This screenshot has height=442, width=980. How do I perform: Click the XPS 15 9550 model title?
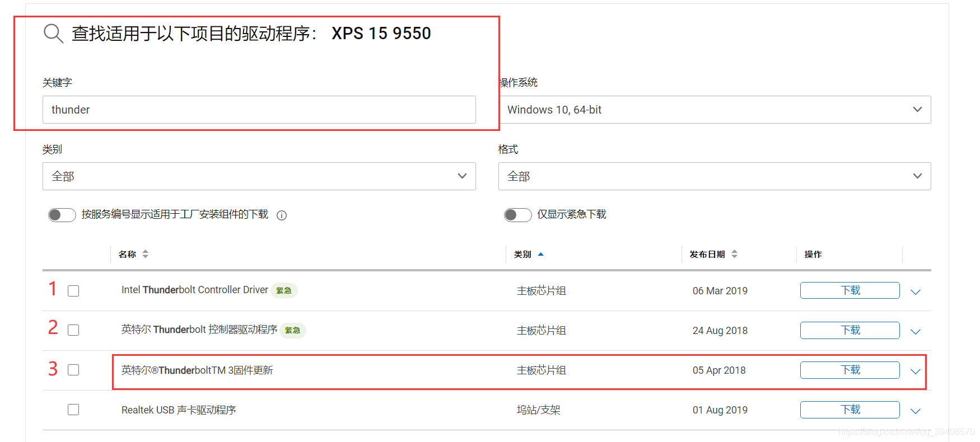[x=381, y=34]
